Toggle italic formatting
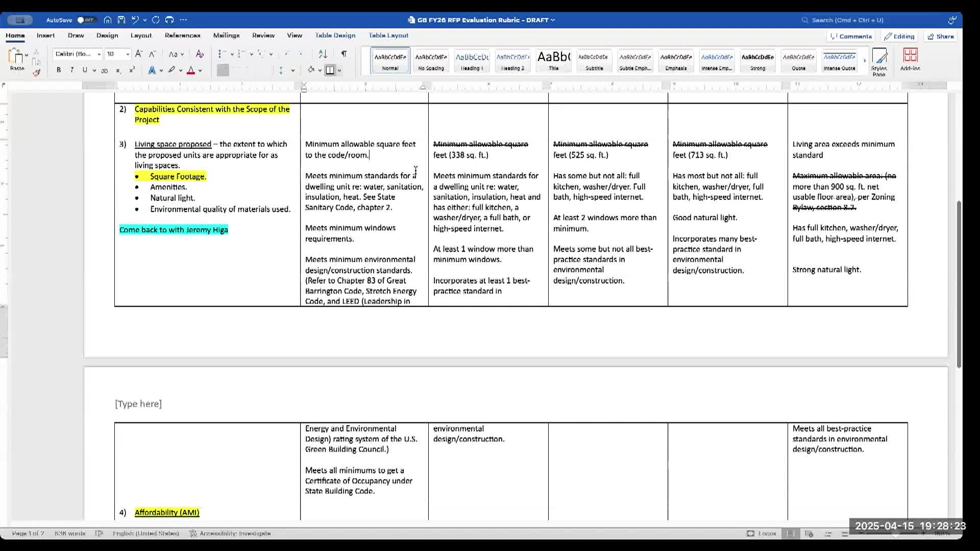This screenshot has width=980, height=551. tap(72, 70)
